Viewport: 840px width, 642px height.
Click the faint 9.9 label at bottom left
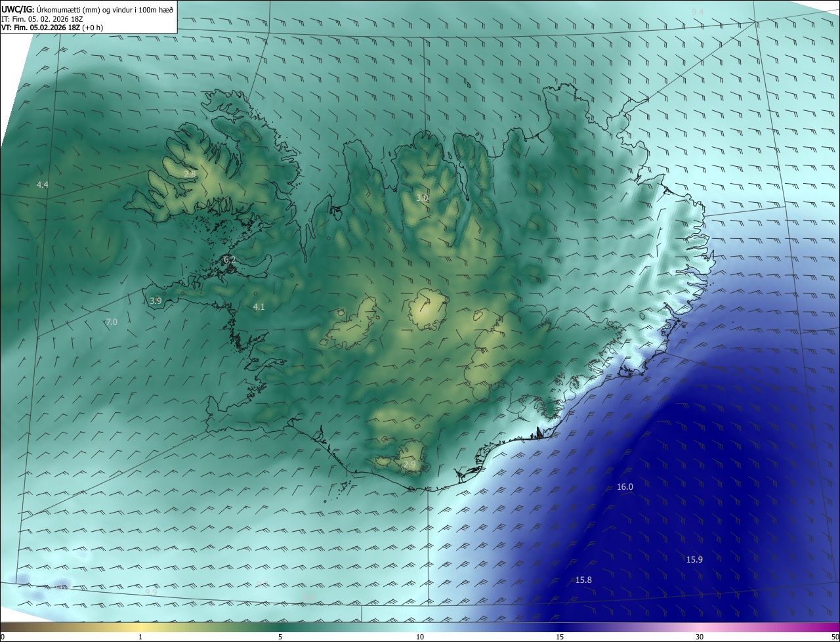[x=151, y=592]
